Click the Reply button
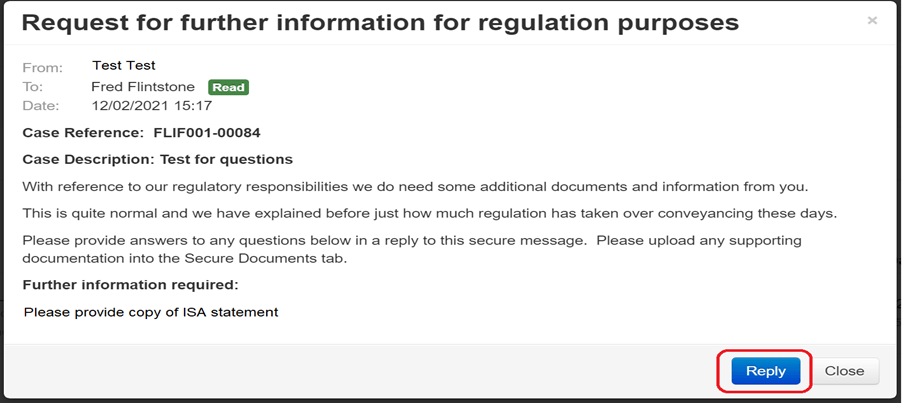Viewport: 903px width, 403px height. tap(765, 371)
